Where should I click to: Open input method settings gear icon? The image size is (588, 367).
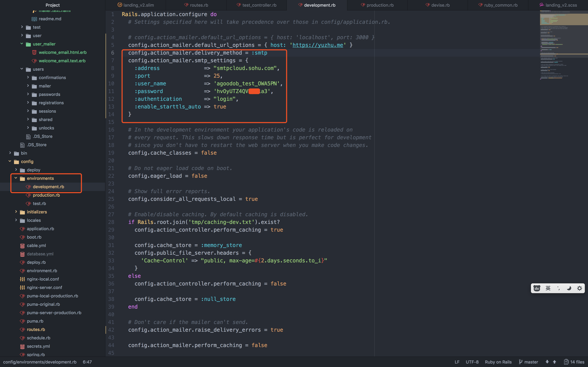coord(579,288)
